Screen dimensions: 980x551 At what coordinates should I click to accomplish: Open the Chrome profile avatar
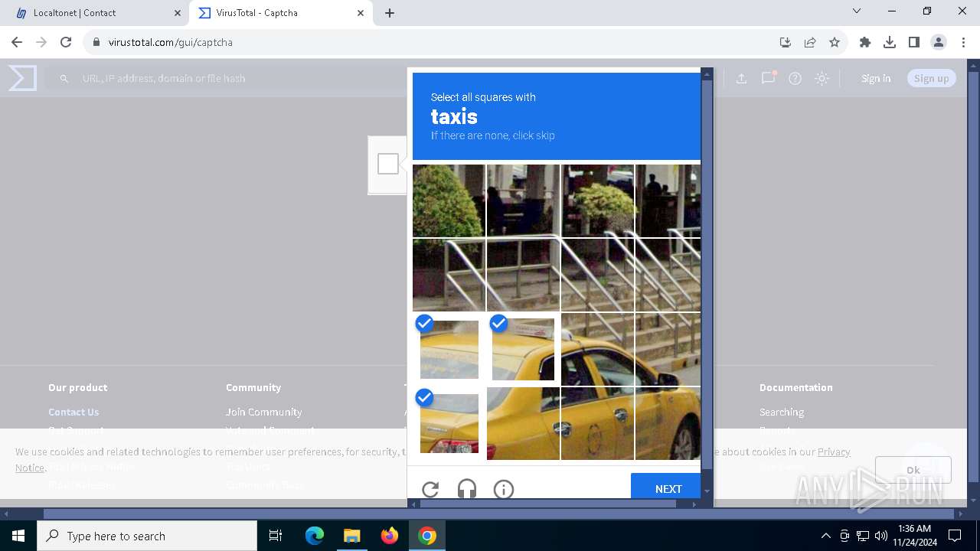pyautogui.click(x=939, y=42)
